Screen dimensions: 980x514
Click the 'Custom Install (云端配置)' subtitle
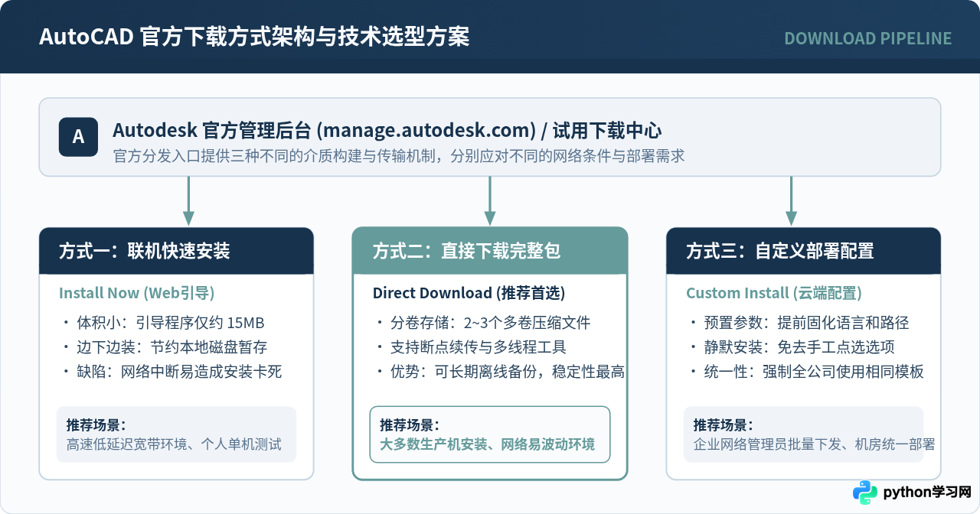pyautogui.click(x=774, y=293)
